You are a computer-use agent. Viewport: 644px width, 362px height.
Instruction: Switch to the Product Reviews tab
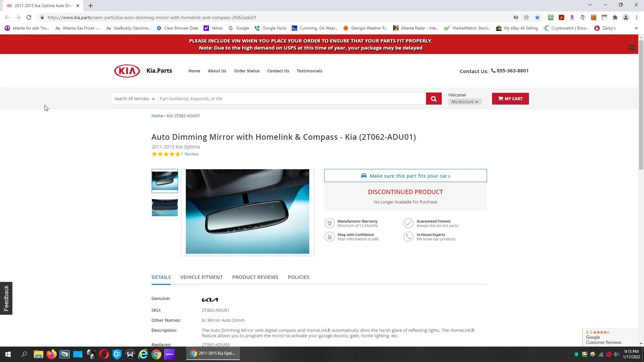point(255,277)
